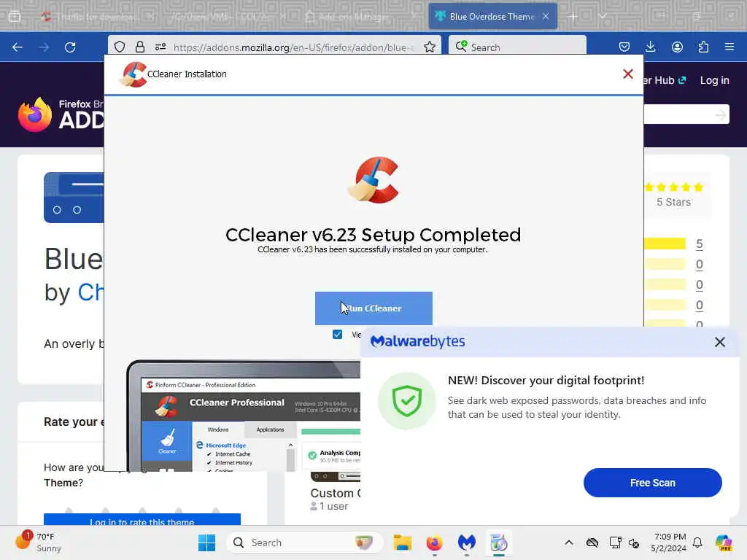
Task: Click the OneDrive cloud tray icon
Action: click(x=592, y=542)
